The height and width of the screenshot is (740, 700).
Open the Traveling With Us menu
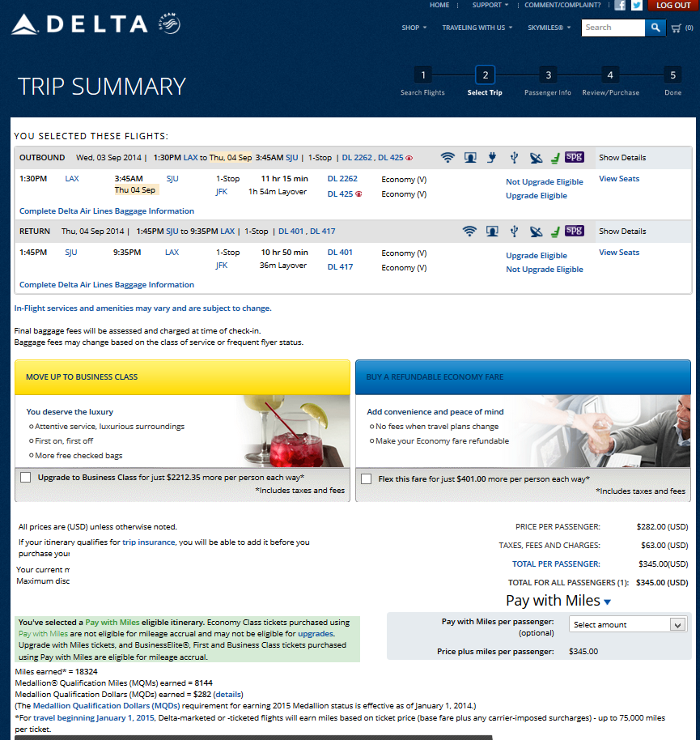(477, 28)
